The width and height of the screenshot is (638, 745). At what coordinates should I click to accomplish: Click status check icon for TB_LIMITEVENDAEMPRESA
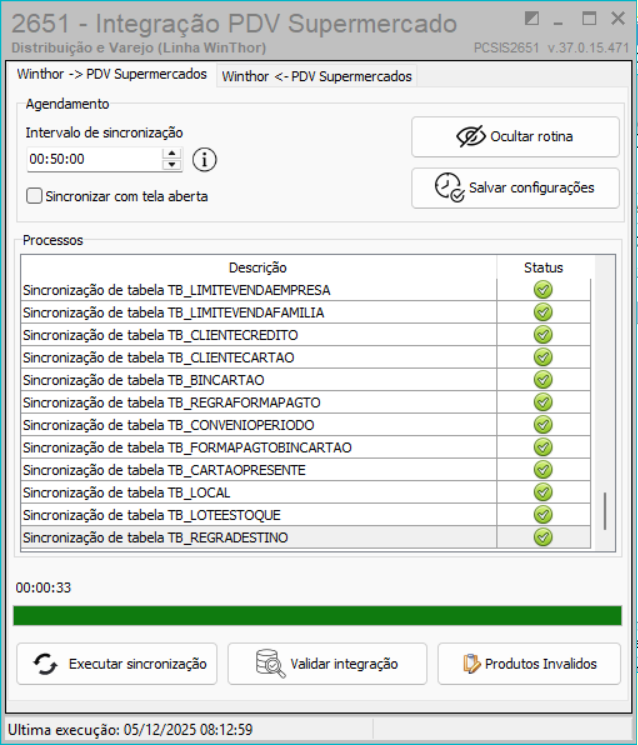[x=543, y=290]
